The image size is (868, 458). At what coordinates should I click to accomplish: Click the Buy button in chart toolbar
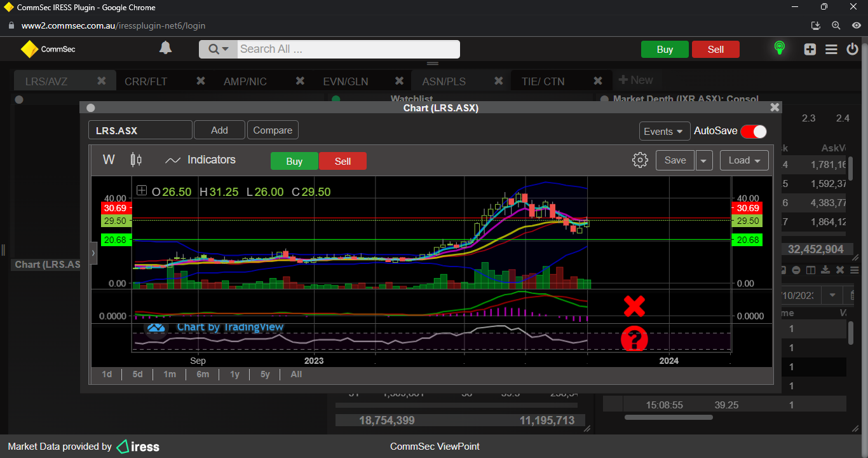(x=294, y=161)
